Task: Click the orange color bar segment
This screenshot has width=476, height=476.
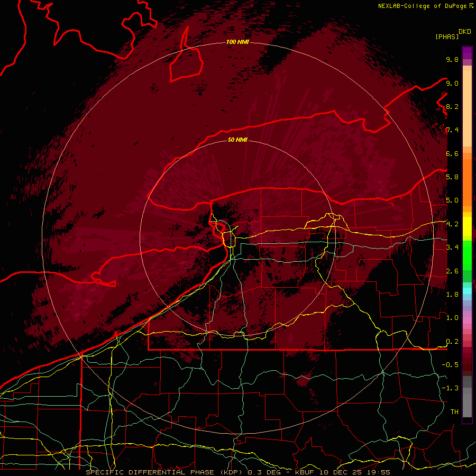Action: pos(467,182)
